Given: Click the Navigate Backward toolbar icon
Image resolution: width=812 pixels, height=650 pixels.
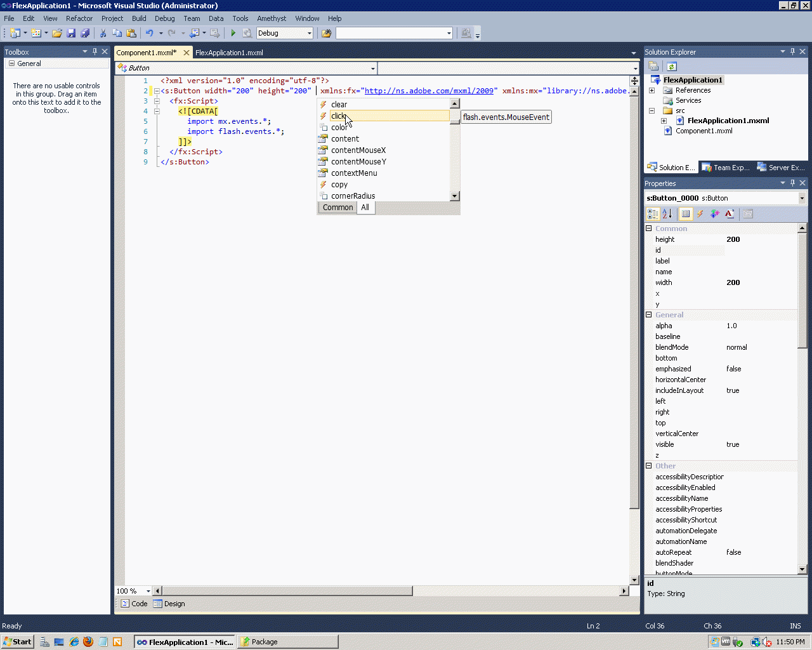Looking at the screenshot, I should 194,33.
